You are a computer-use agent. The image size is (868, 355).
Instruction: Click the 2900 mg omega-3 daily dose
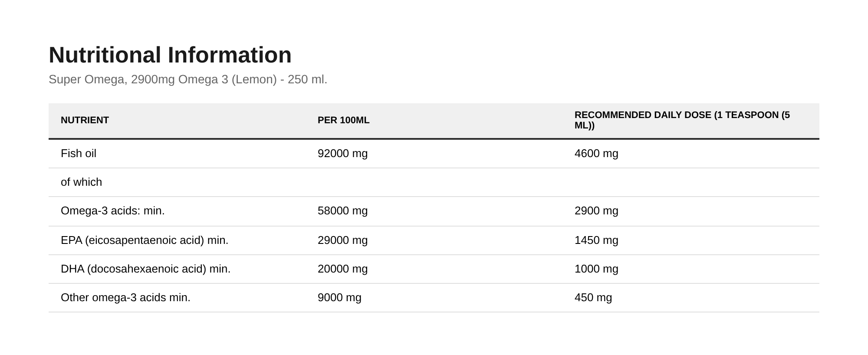(596, 210)
